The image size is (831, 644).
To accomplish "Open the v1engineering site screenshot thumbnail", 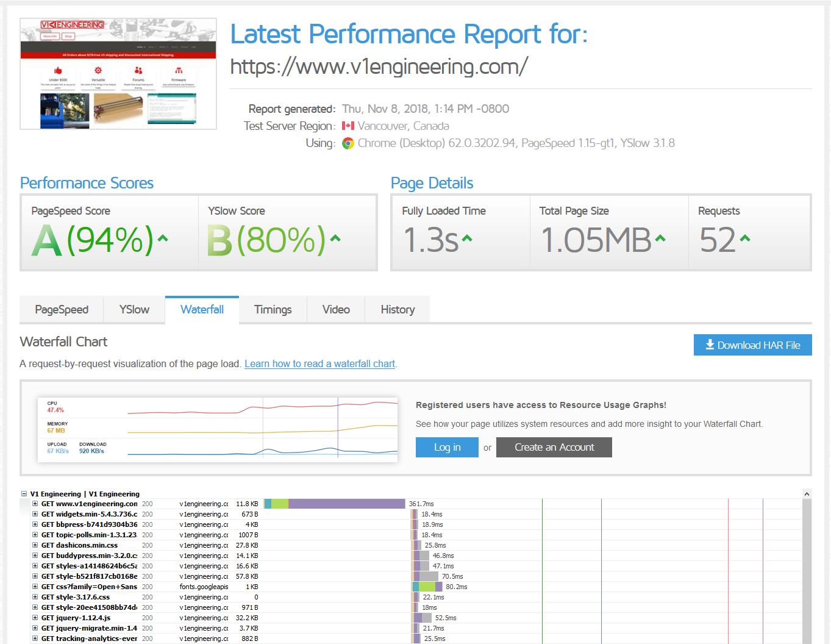I will (118, 74).
